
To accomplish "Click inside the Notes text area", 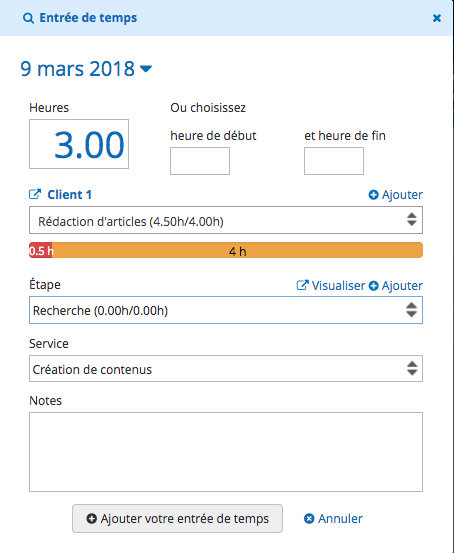I will pos(226,452).
